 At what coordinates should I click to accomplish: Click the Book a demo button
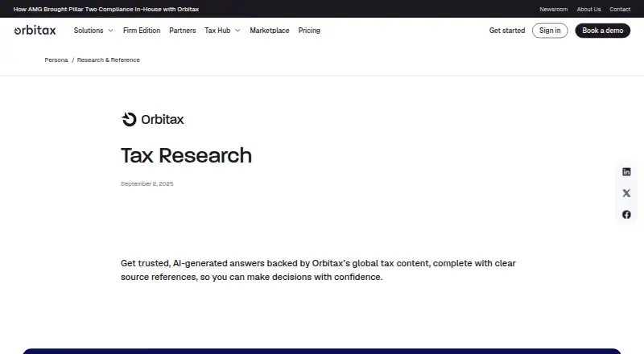[602, 31]
